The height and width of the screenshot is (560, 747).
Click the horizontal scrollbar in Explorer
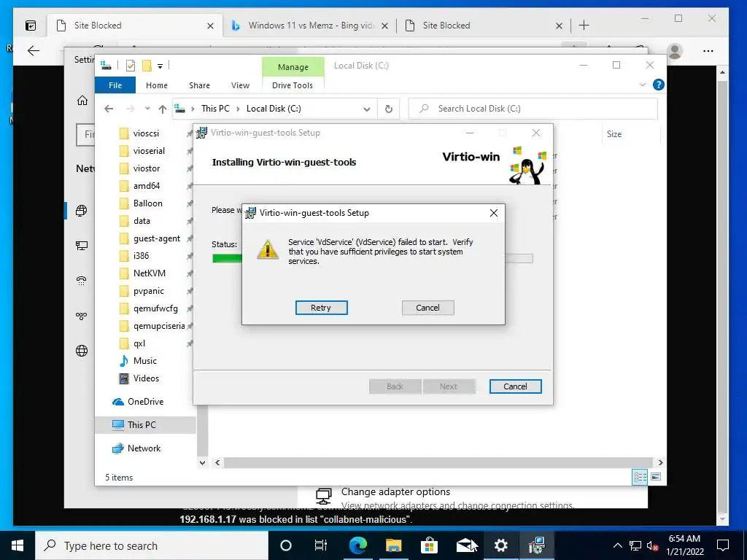[x=438, y=462]
